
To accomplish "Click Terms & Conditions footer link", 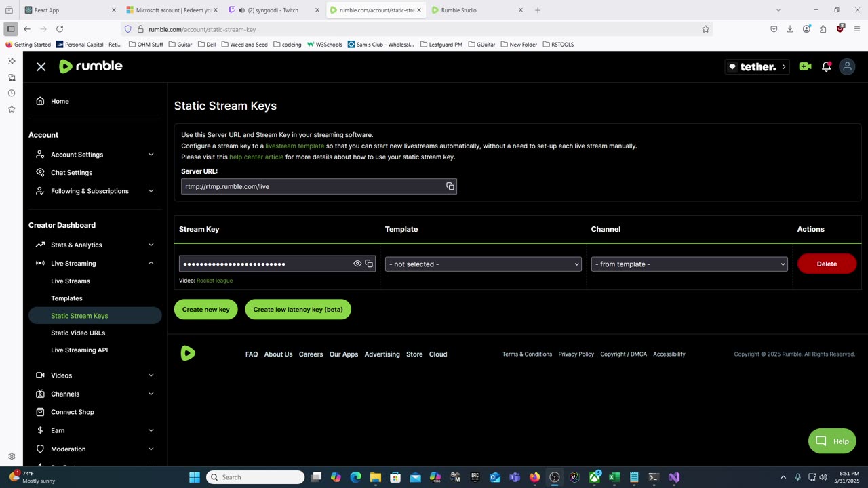I will pyautogui.click(x=527, y=354).
